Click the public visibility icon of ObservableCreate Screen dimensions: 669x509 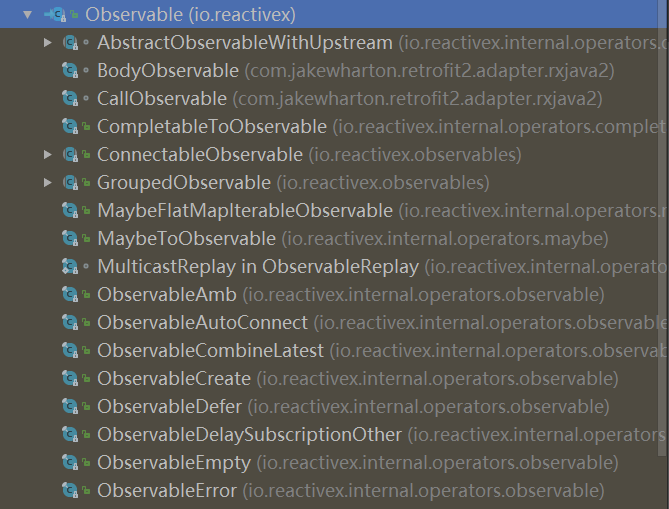86,378
